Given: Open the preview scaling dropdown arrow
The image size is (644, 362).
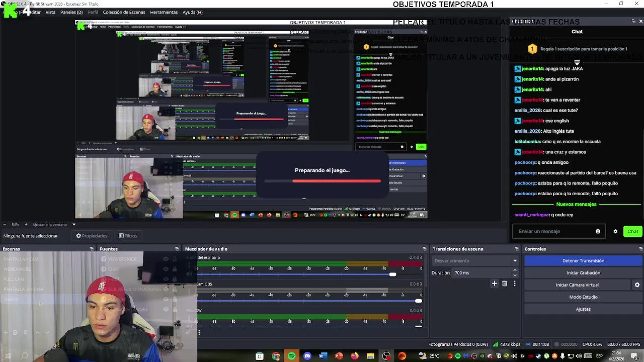Looking at the screenshot, I should tap(74, 225).
